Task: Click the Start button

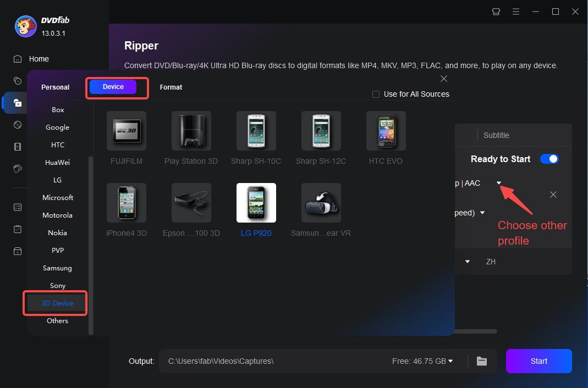Action: pyautogui.click(x=539, y=361)
